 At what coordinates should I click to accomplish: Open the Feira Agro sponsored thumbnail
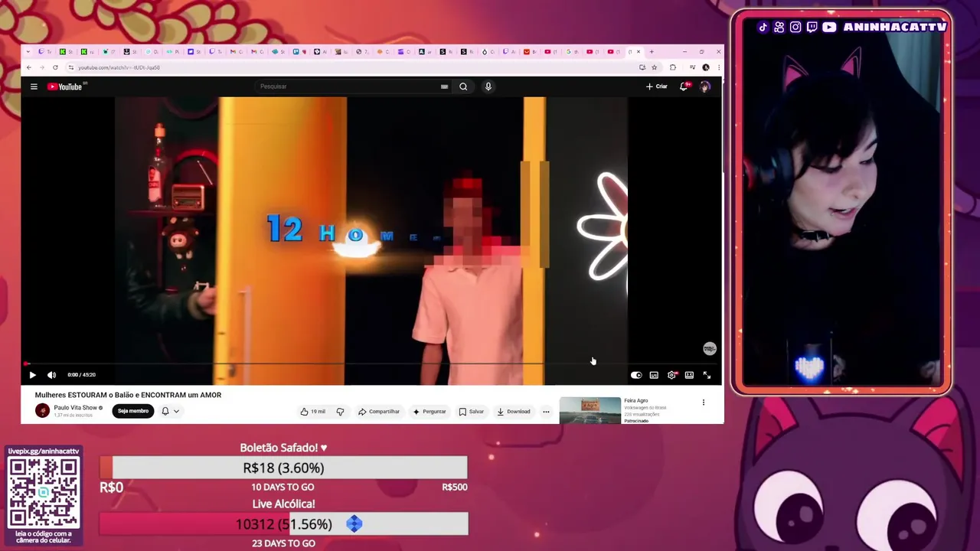[590, 410]
